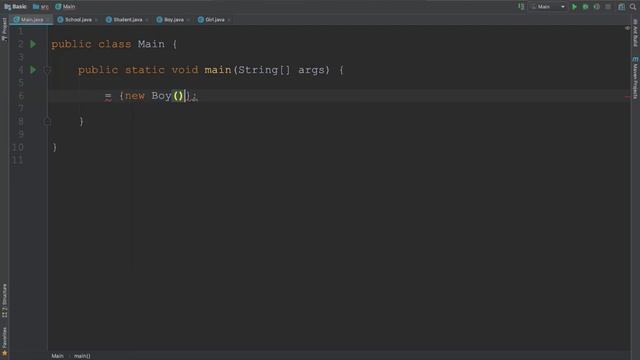This screenshot has height=360, width=640.
Task: Select the Basic project breadcrumb
Action: (16, 7)
